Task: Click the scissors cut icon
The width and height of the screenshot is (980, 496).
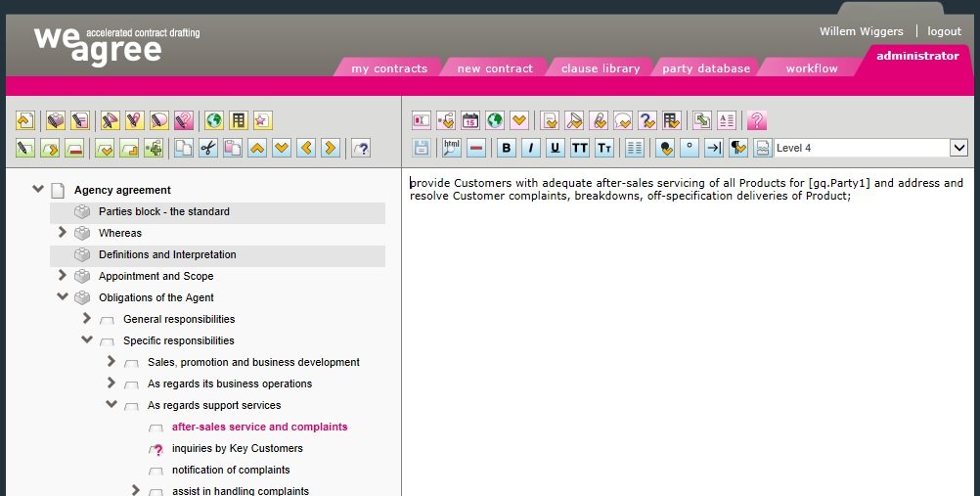Action: click(x=208, y=149)
